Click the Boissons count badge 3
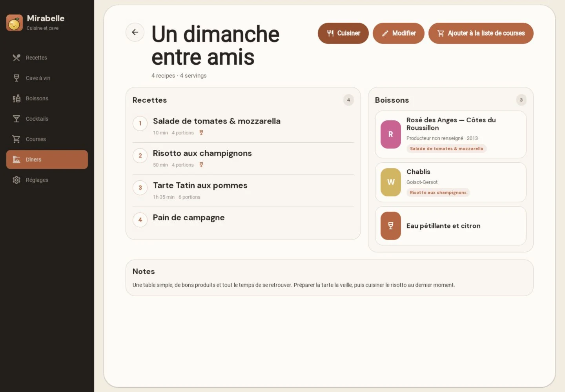The height and width of the screenshot is (392, 565). 521,100
